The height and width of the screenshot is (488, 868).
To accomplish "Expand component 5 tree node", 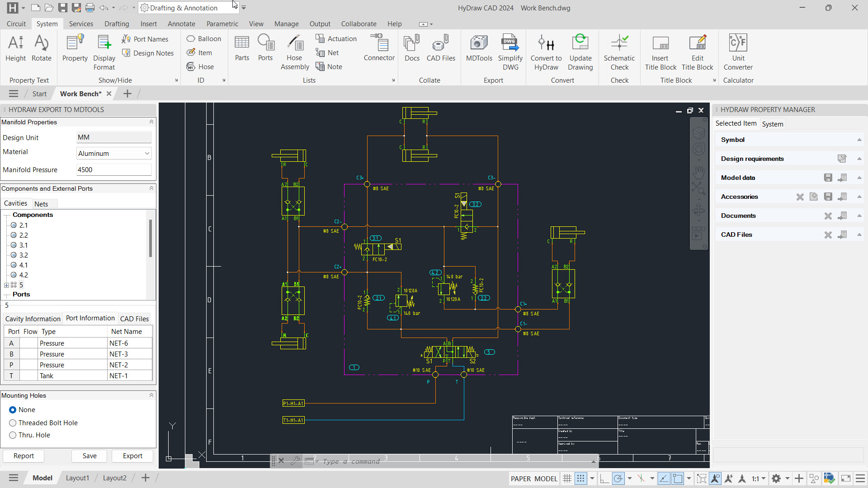I will point(6,285).
